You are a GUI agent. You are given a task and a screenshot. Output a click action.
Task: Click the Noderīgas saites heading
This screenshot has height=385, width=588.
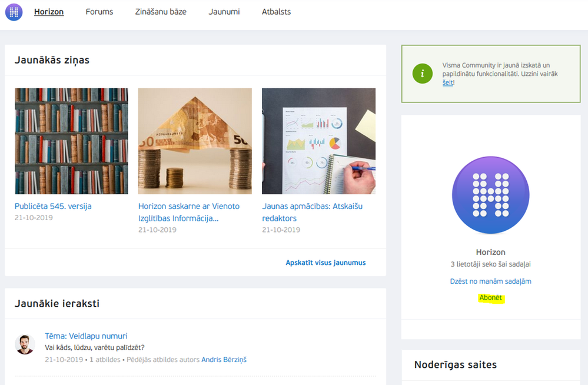(x=455, y=365)
